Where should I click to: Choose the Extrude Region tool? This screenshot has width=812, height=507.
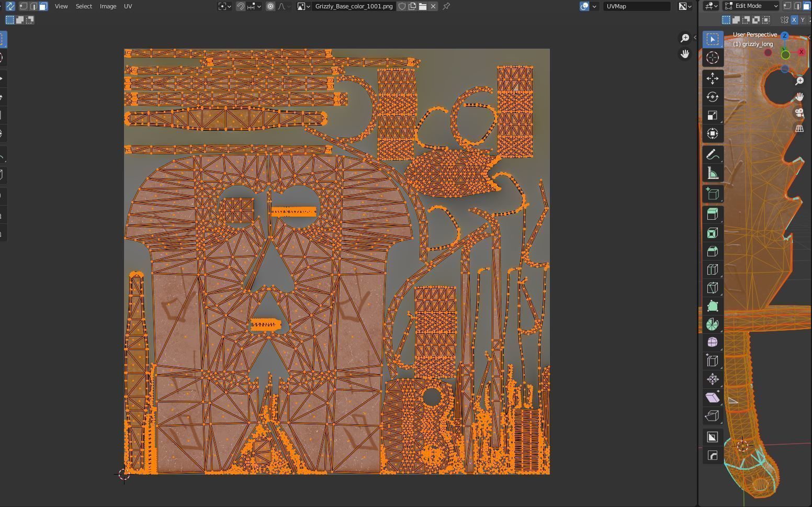click(713, 214)
